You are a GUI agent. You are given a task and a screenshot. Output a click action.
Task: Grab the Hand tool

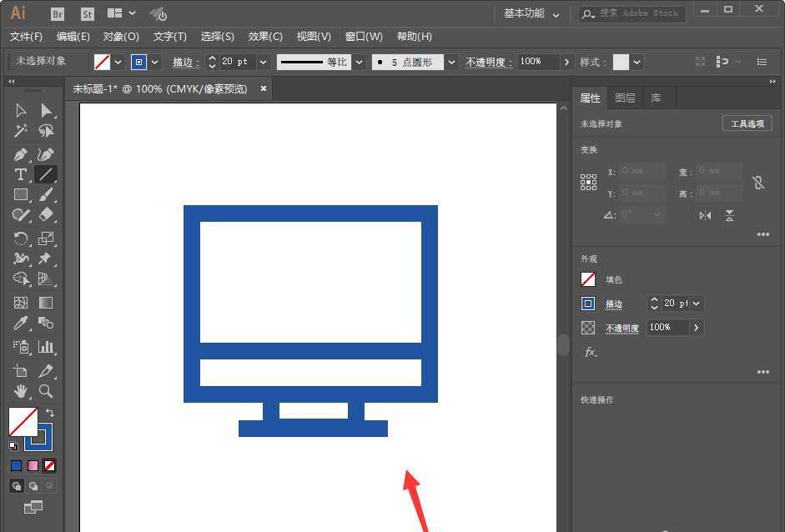pyautogui.click(x=21, y=391)
